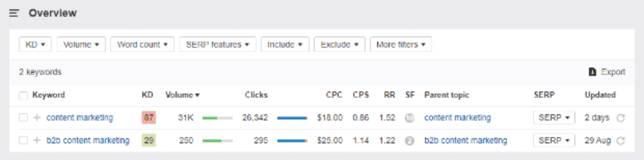The image size is (644, 160).
Task: Click the $18.00 CPC value
Action: tap(330, 118)
